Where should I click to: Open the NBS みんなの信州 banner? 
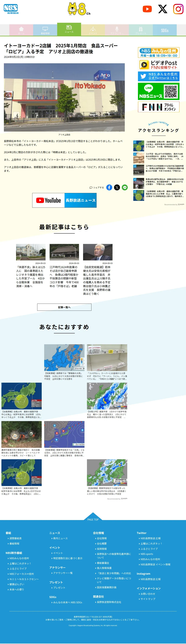159,52
